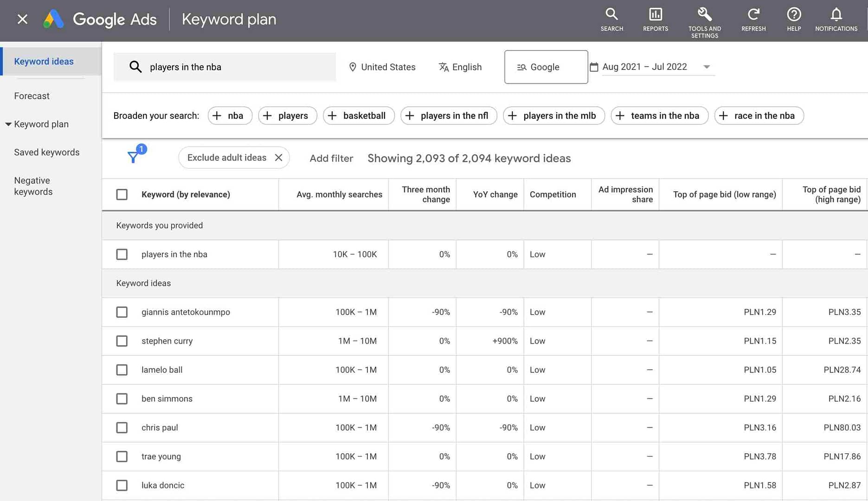Image resolution: width=868 pixels, height=501 pixels.
Task: Sort by Competition column header
Action: [x=553, y=194]
